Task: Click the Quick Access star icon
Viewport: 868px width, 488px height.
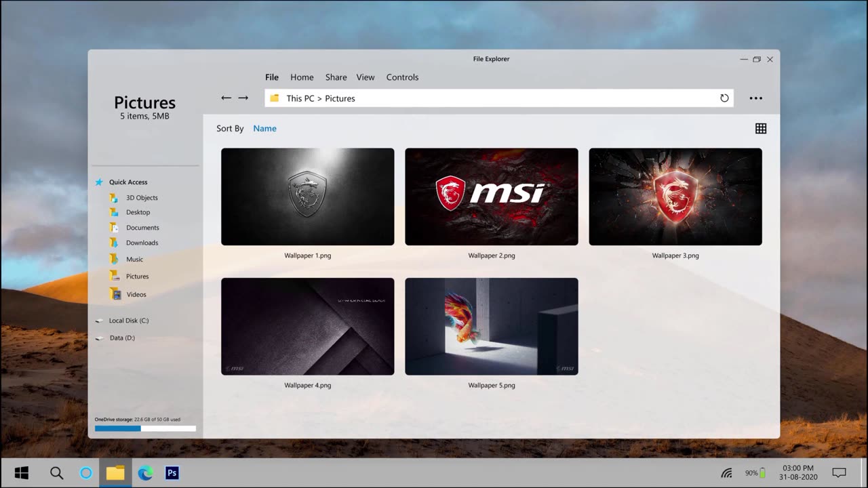Action: (x=99, y=182)
